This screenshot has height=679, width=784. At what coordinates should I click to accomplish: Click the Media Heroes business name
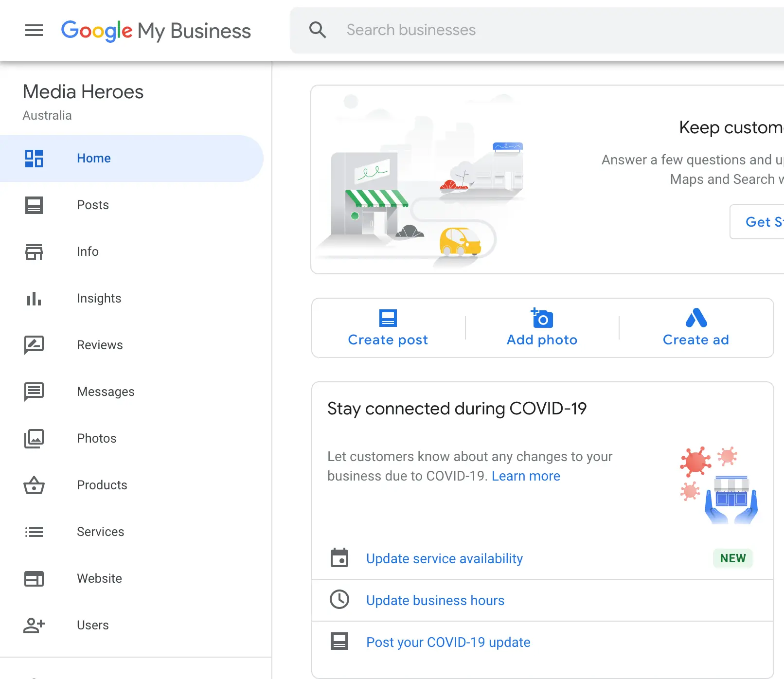pos(83,92)
